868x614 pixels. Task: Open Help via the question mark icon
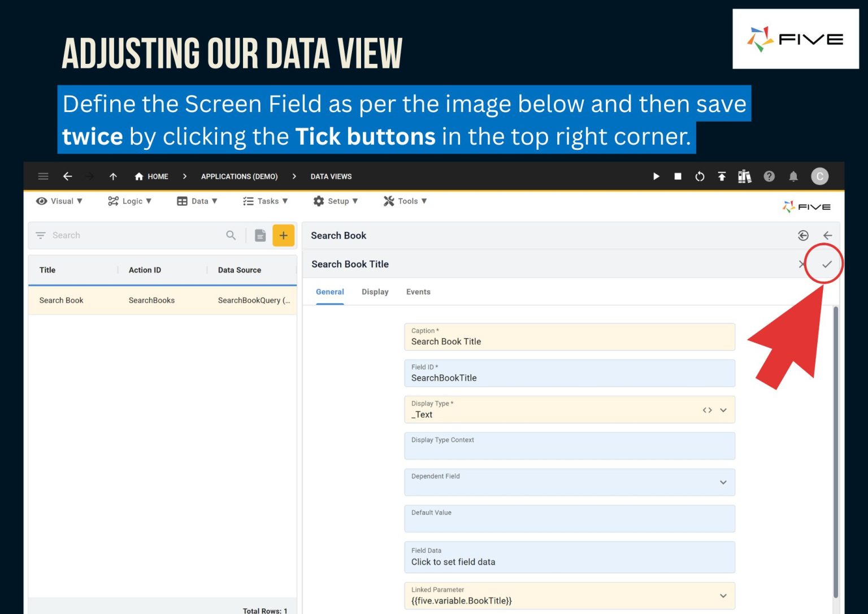(769, 176)
